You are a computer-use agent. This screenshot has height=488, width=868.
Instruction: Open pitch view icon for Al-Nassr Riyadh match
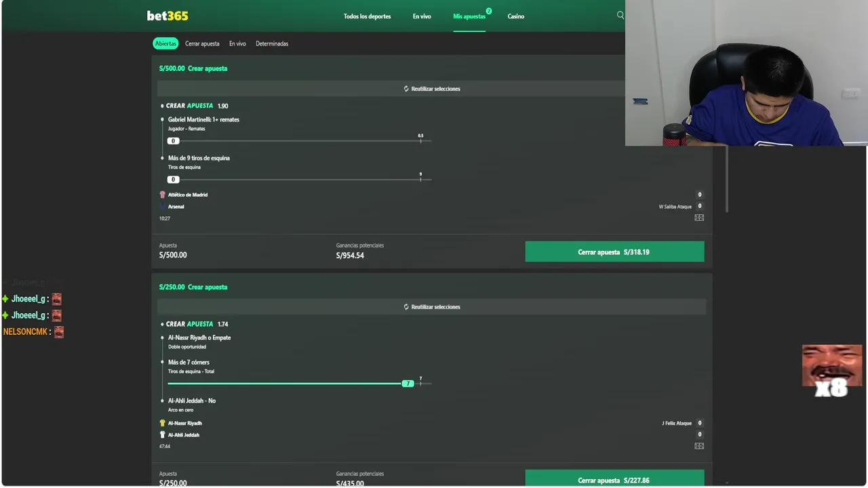pyautogui.click(x=699, y=446)
